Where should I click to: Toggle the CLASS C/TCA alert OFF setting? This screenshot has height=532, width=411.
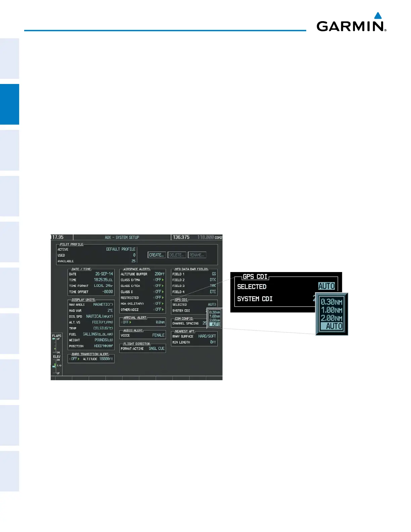159,286
